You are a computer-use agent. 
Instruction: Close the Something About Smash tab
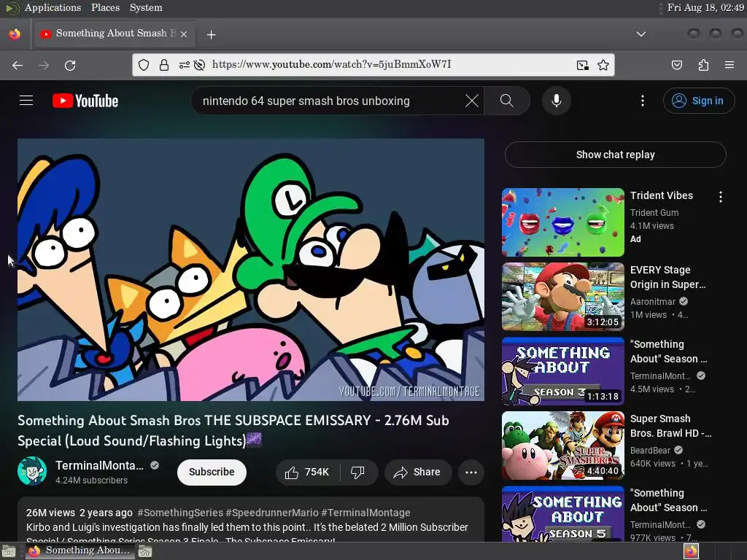tap(183, 34)
